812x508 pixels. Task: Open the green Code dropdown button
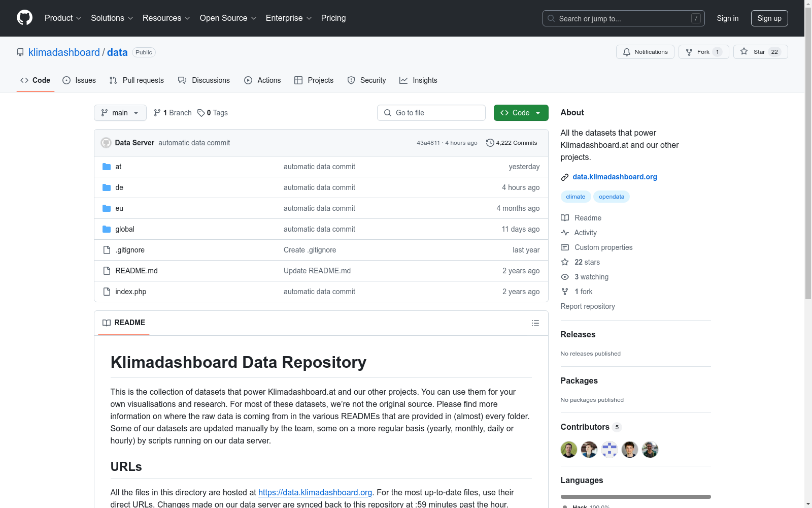click(x=521, y=113)
